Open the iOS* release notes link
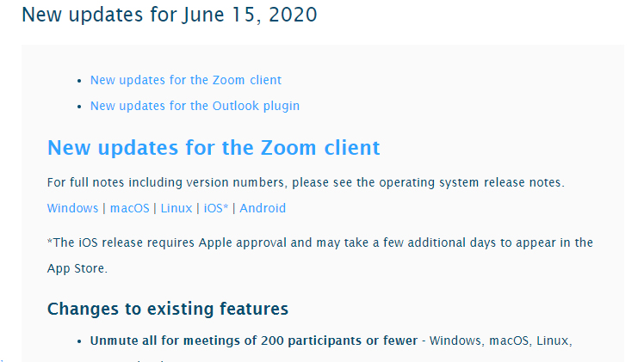This screenshot has width=644, height=362. (x=217, y=208)
